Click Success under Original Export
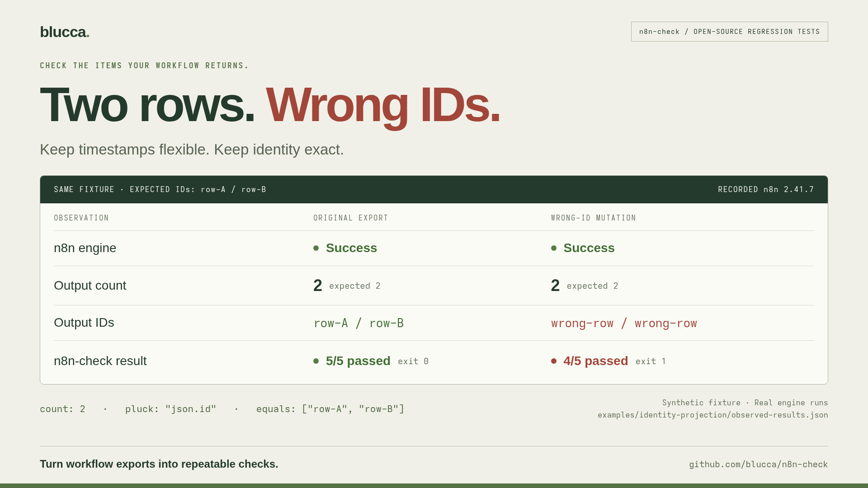Image resolution: width=868 pixels, height=488 pixels. 351,248
